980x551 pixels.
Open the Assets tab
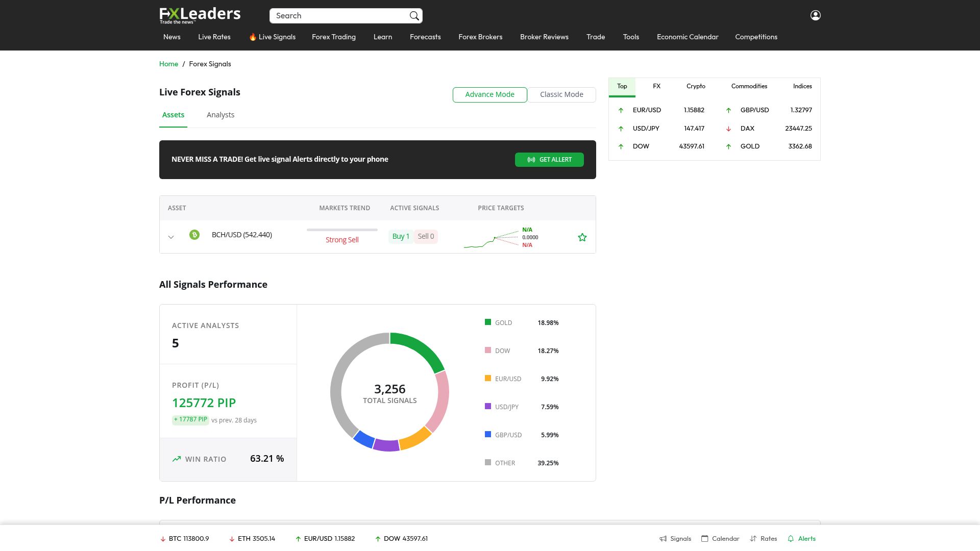(x=173, y=115)
